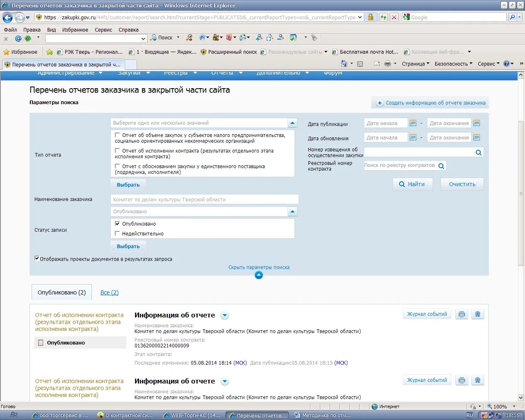The image size is (525, 420).
Task: Open calendar for publication end date
Action: pyautogui.click(x=477, y=123)
